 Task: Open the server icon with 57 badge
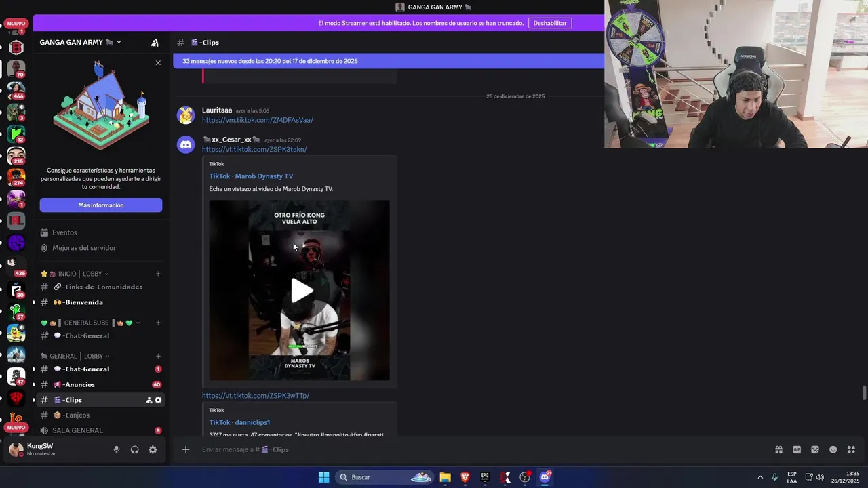16,310
